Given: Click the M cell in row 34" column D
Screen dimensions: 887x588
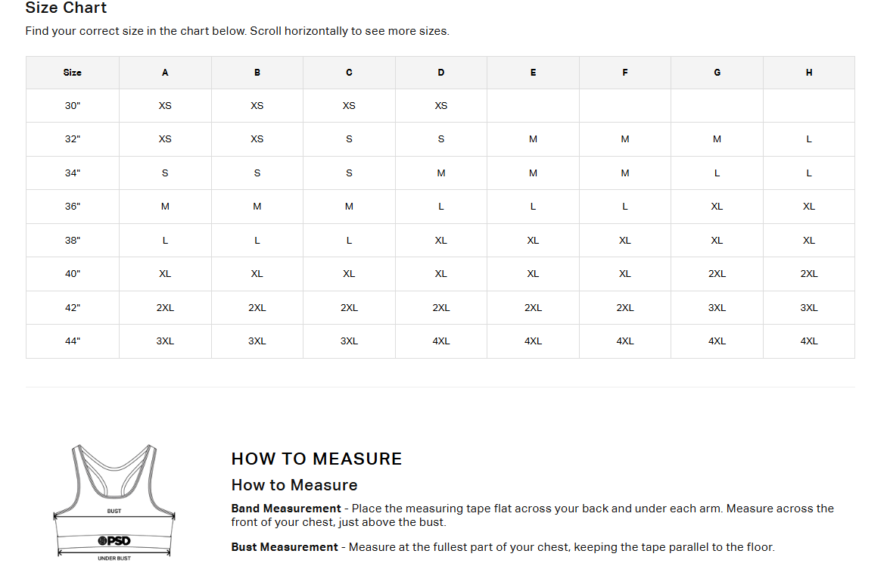Looking at the screenshot, I should coord(441,173).
